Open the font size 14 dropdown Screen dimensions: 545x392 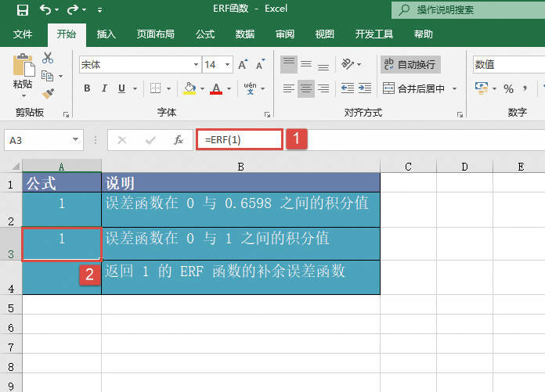pyautogui.click(x=228, y=64)
